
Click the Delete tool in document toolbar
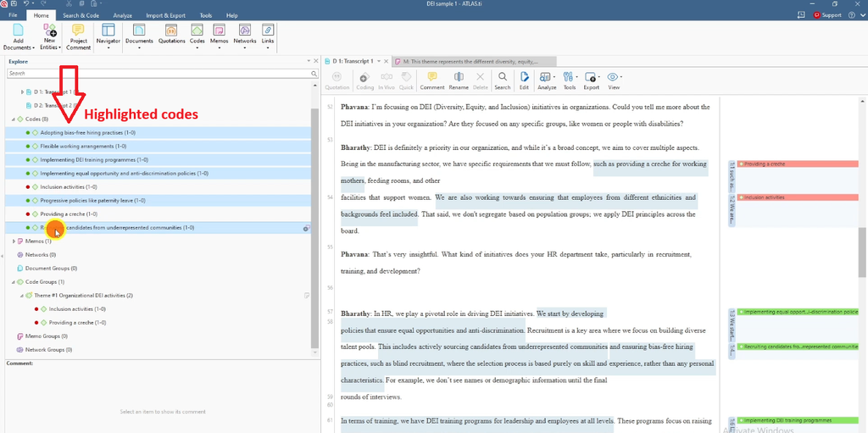[x=480, y=80]
